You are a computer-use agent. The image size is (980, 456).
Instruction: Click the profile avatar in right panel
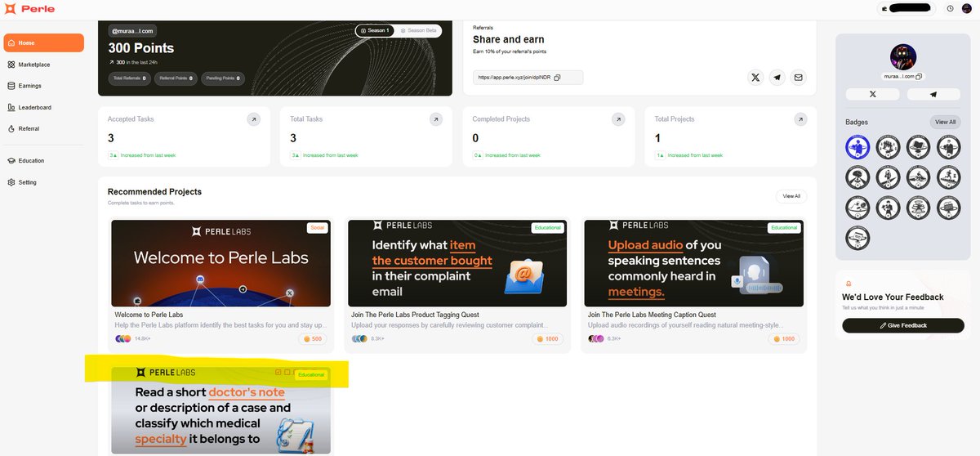tap(903, 57)
